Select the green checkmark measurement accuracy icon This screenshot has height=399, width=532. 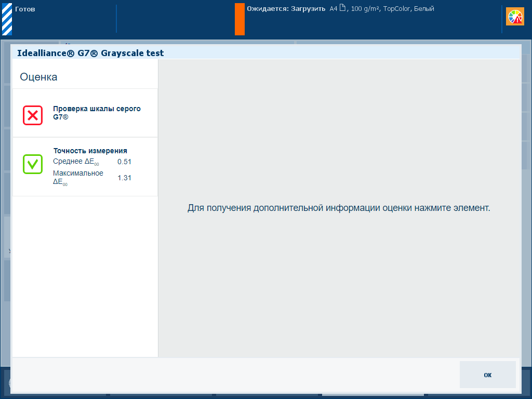click(33, 164)
